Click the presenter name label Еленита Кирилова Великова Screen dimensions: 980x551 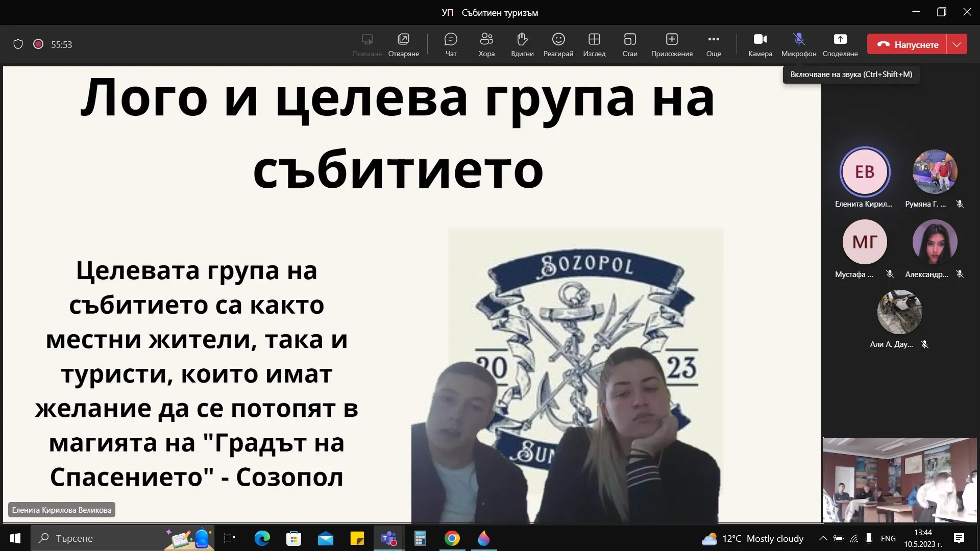click(x=62, y=510)
